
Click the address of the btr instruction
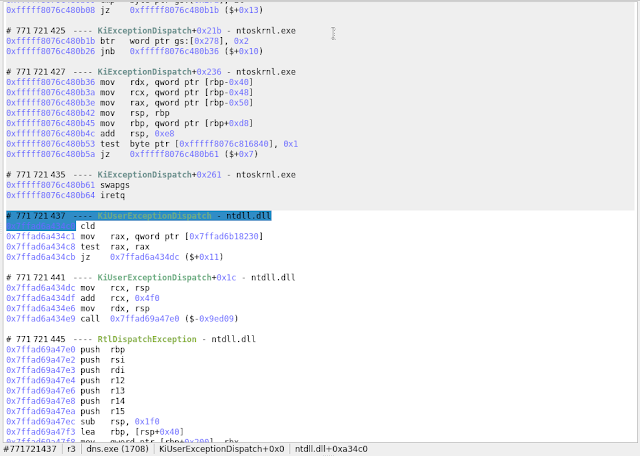51,41
